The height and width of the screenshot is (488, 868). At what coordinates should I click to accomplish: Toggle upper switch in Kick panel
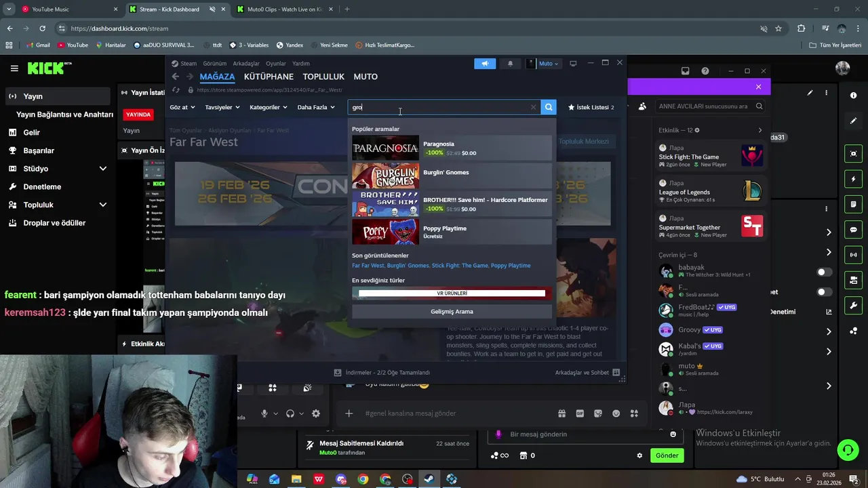tap(824, 272)
